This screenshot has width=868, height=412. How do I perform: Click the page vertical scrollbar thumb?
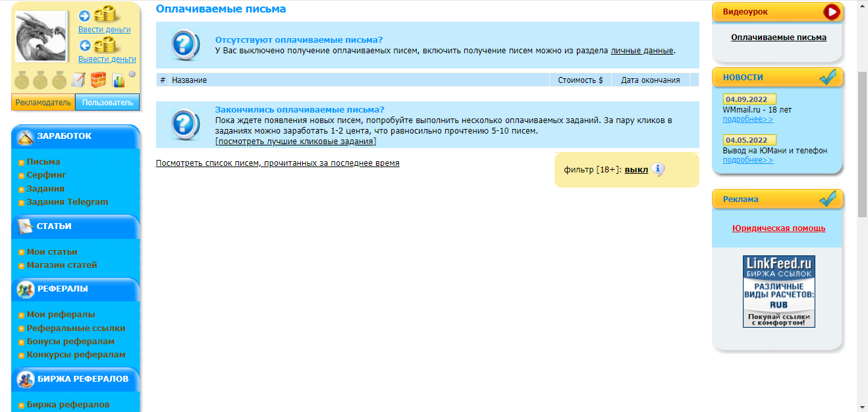862,144
